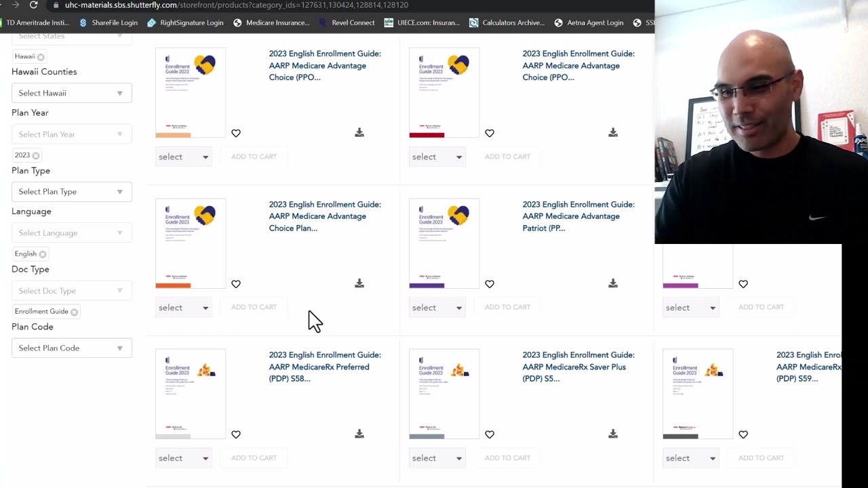Image resolution: width=868 pixels, height=488 pixels.
Task: Open the AARP Medicare Advantage Patriot title link
Action: pyautogui.click(x=578, y=216)
